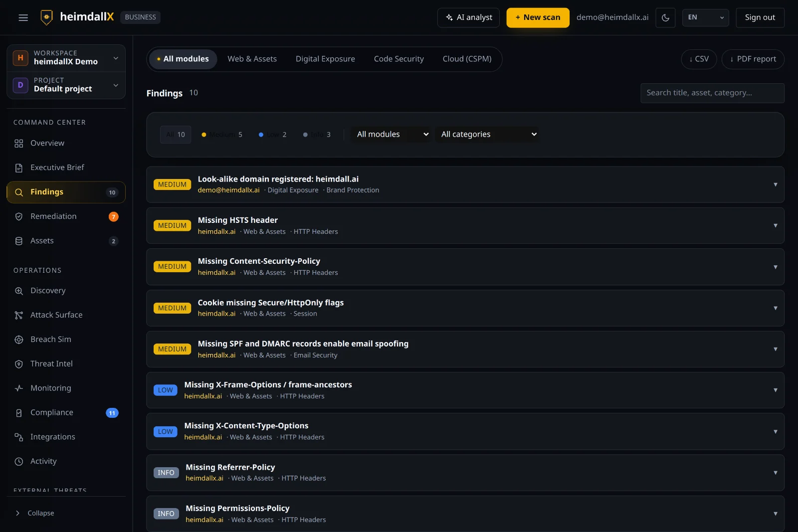Launch a New scan
Screen dimensions: 798x532
click(x=538, y=17)
